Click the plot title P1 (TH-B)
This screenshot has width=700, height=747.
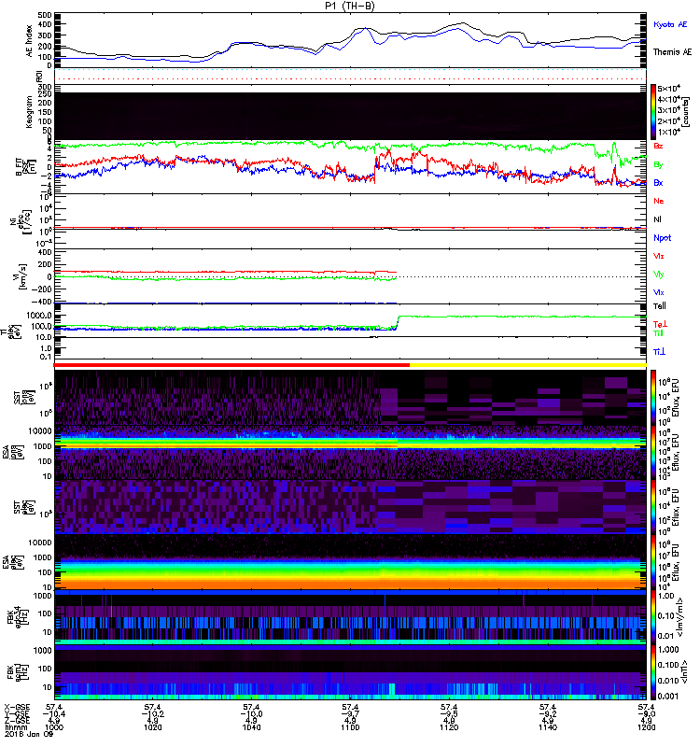pos(350,6)
